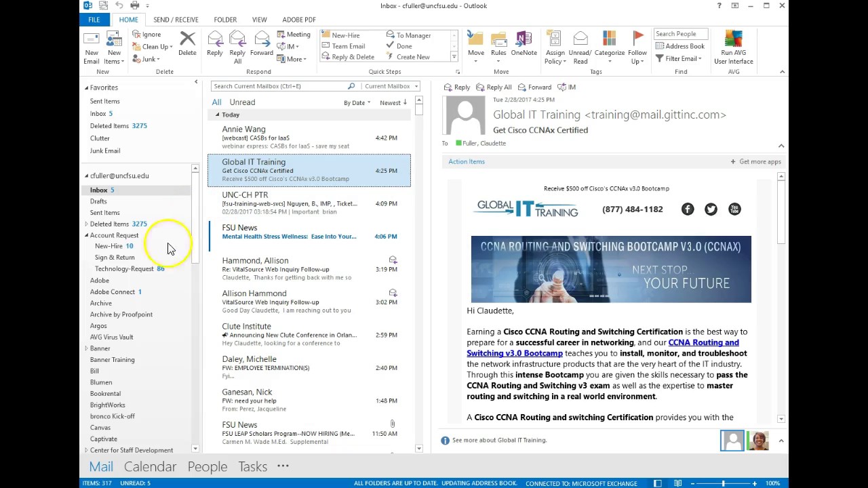
Task: Click the Search Current Mailbox field
Action: click(x=279, y=86)
